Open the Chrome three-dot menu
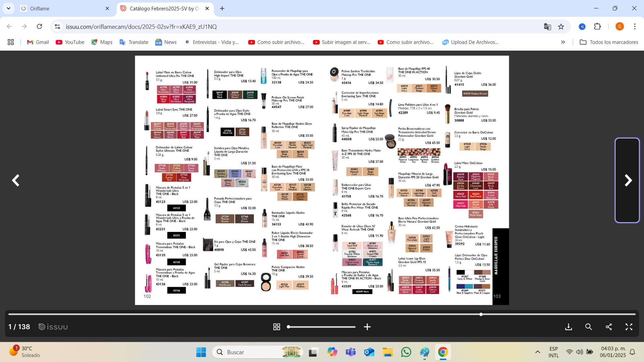This screenshot has height=362, width=644. [x=635, y=26]
